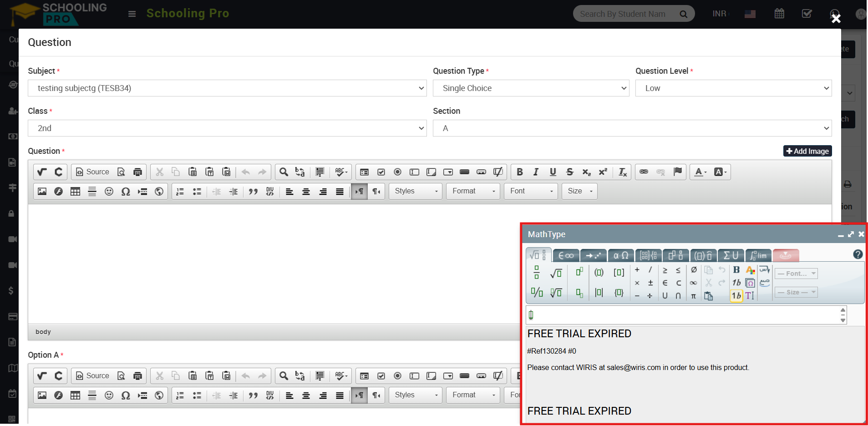Open the calendar icon in the header
The image size is (868, 426).
[x=779, y=14]
